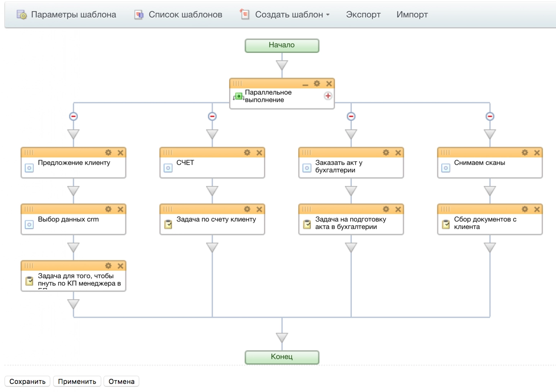The height and width of the screenshot is (392, 556).
Task: Delete the Снимаем сканы block
Action: click(x=537, y=152)
